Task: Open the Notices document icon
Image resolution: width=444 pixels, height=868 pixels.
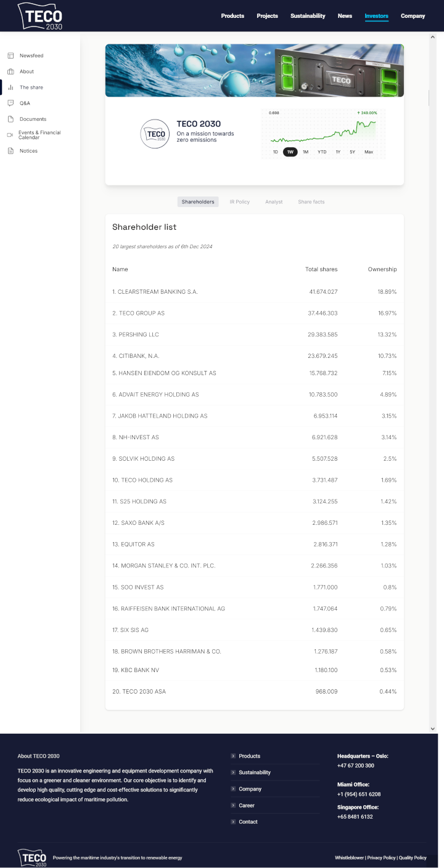Action: coord(10,151)
